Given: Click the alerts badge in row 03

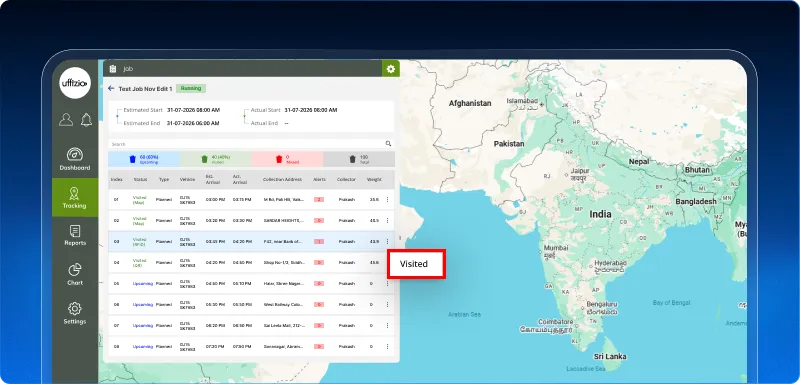Looking at the screenshot, I should click(319, 241).
